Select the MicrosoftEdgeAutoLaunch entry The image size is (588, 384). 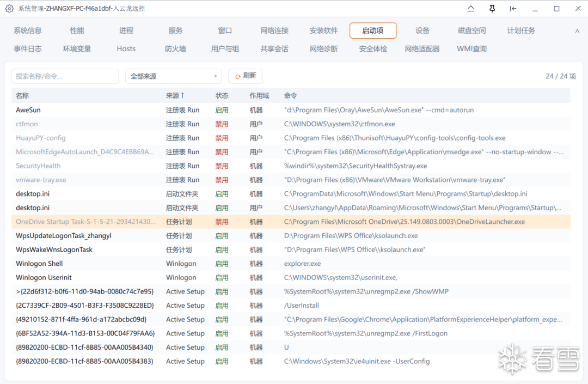[x=291, y=152]
